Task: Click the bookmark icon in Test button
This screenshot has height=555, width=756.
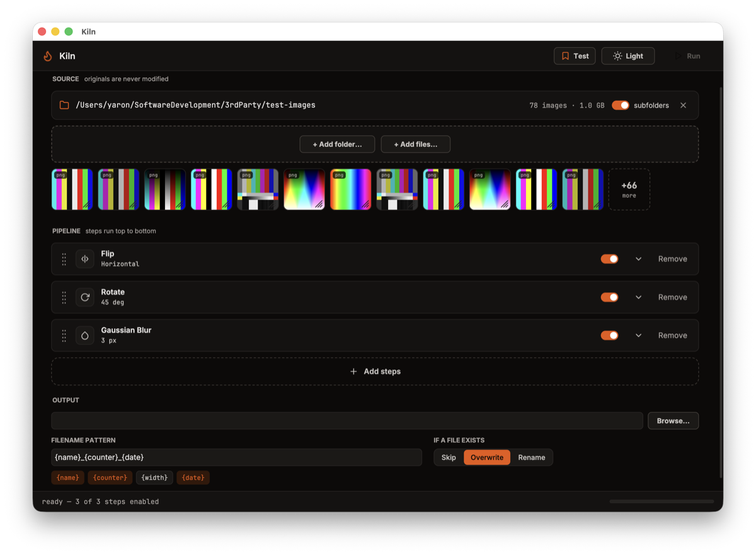Action: click(565, 56)
